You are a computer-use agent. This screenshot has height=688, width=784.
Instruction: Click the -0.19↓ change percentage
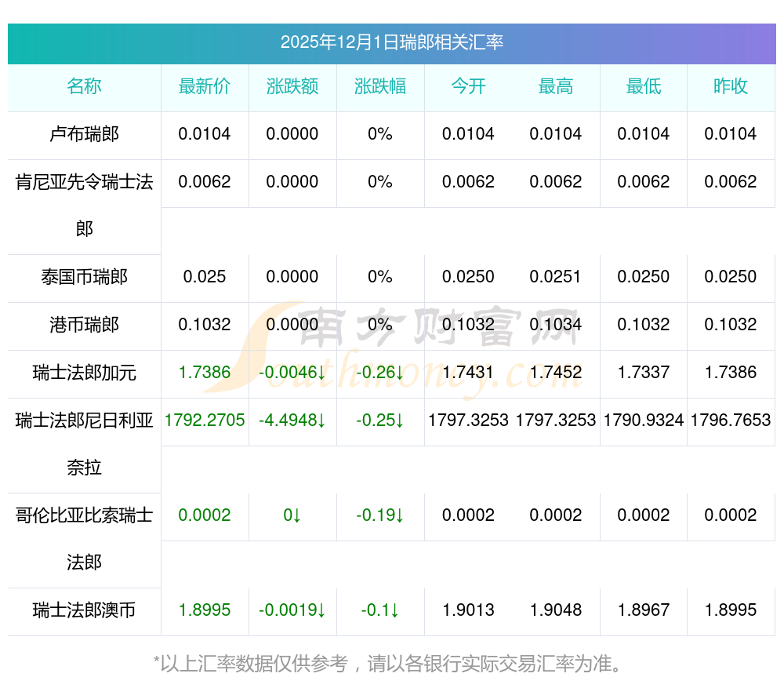(x=380, y=515)
